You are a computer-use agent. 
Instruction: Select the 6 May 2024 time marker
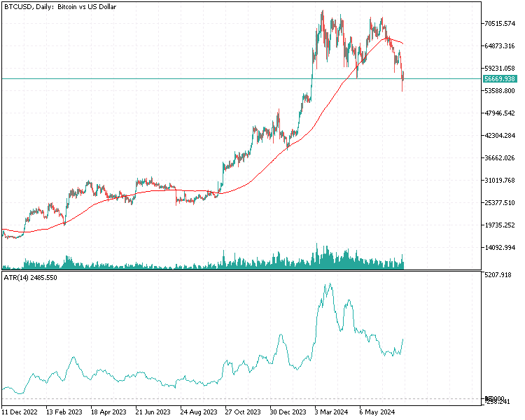(377, 412)
